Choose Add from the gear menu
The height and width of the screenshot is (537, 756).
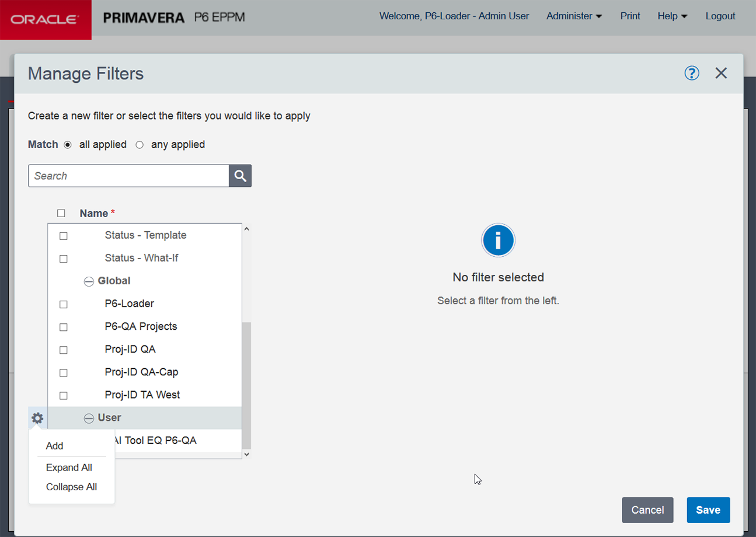[x=54, y=446]
